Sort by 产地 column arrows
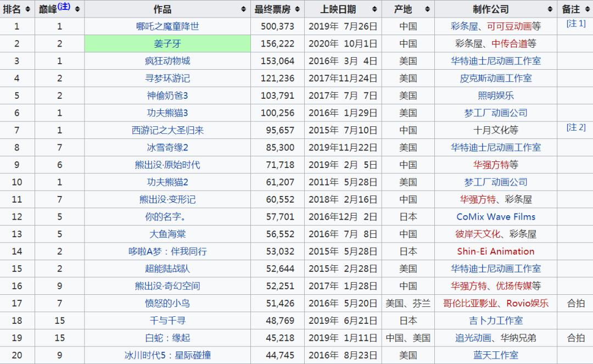 coord(427,9)
